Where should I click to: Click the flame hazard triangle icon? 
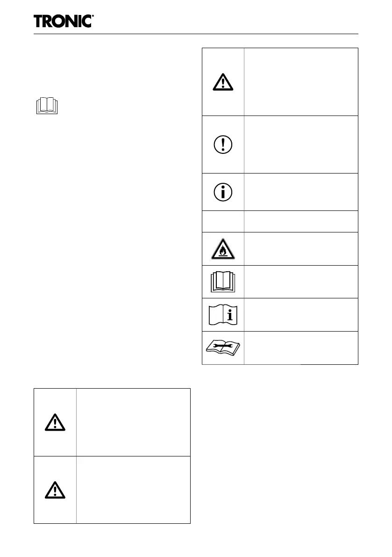(223, 249)
